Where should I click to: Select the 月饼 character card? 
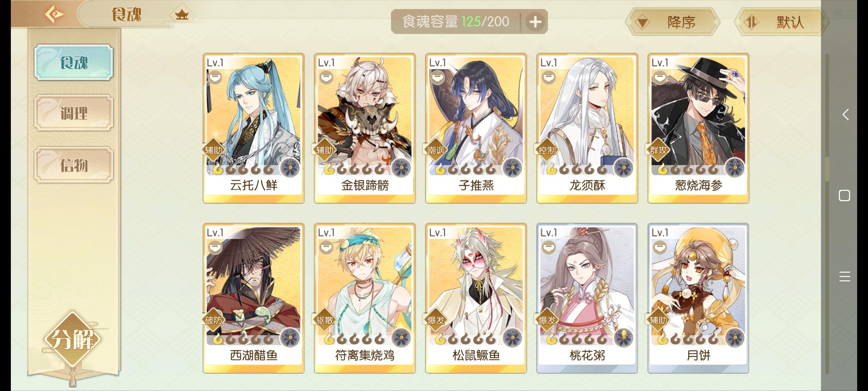click(x=698, y=298)
